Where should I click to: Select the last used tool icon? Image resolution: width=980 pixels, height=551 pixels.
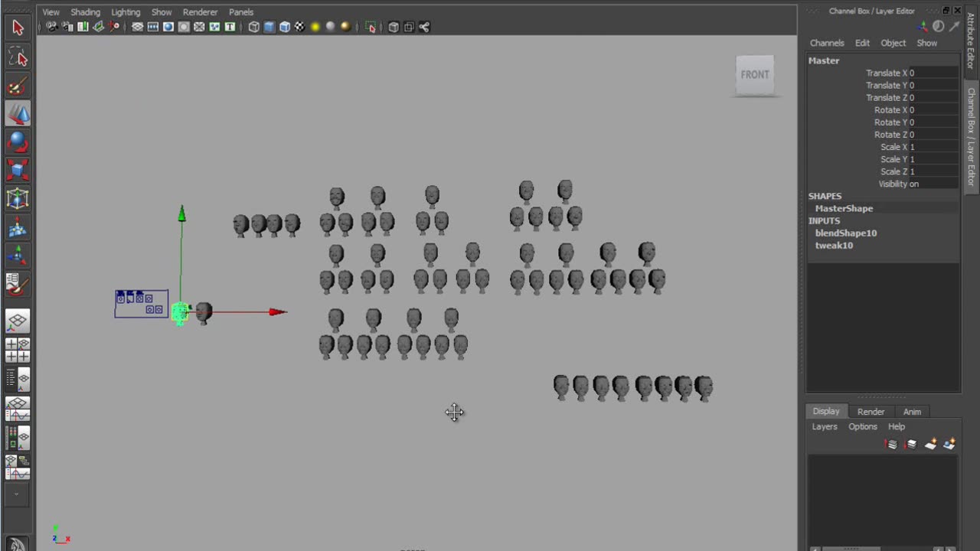pos(18,284)
